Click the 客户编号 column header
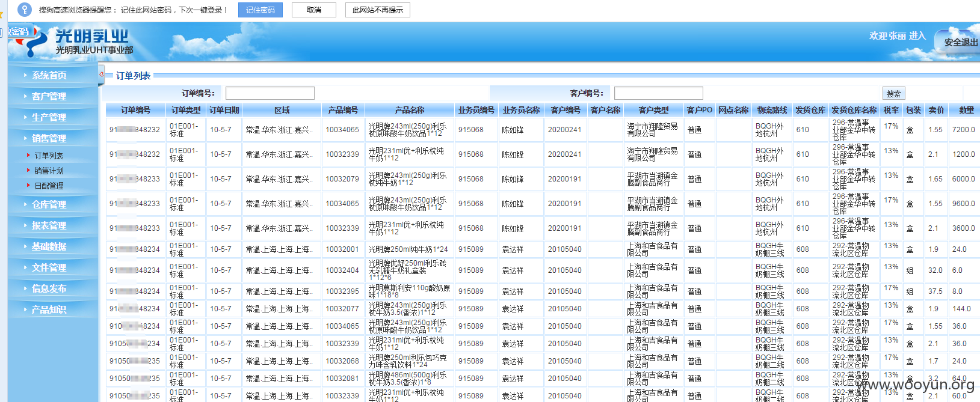Screen dimensions: 980x402 (566, 110)
